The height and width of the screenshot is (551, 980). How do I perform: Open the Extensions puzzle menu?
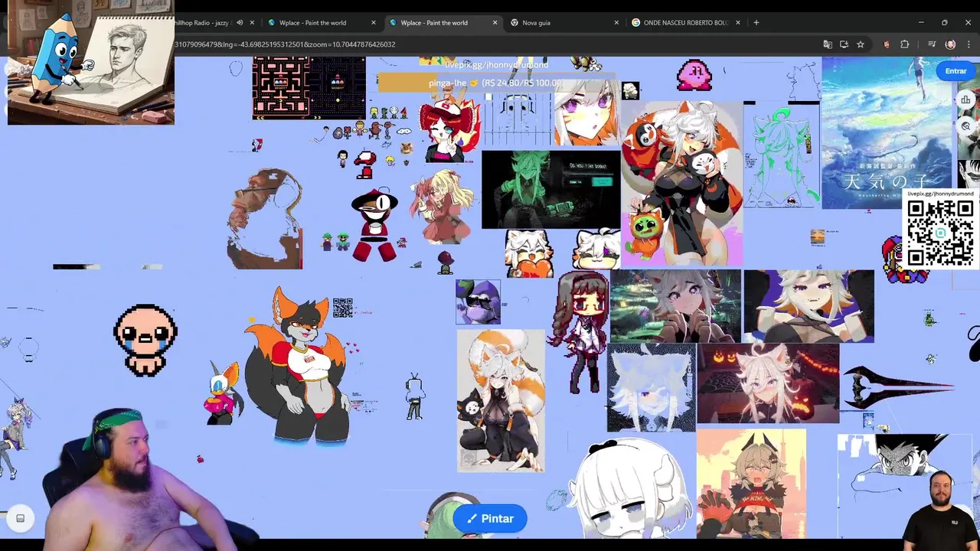904,44
